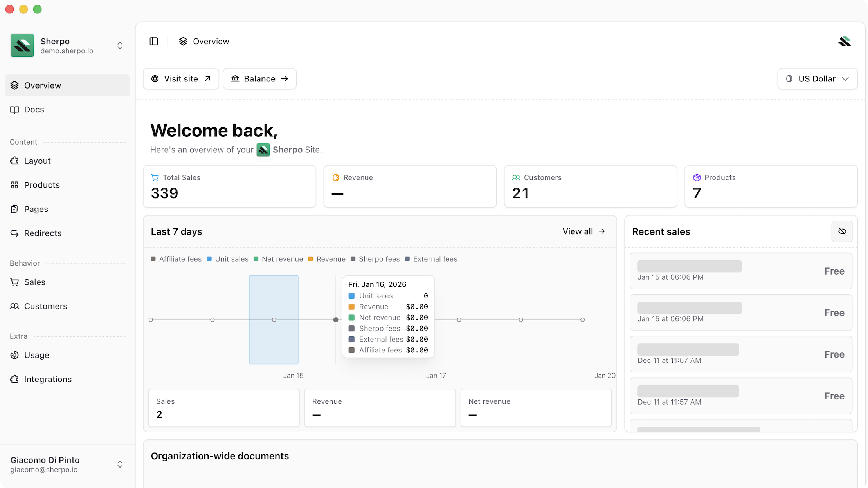Viewport: 868px width, 488px height.
Task: Click the first recent sale from Jan 15
Action: pos(740,271)
